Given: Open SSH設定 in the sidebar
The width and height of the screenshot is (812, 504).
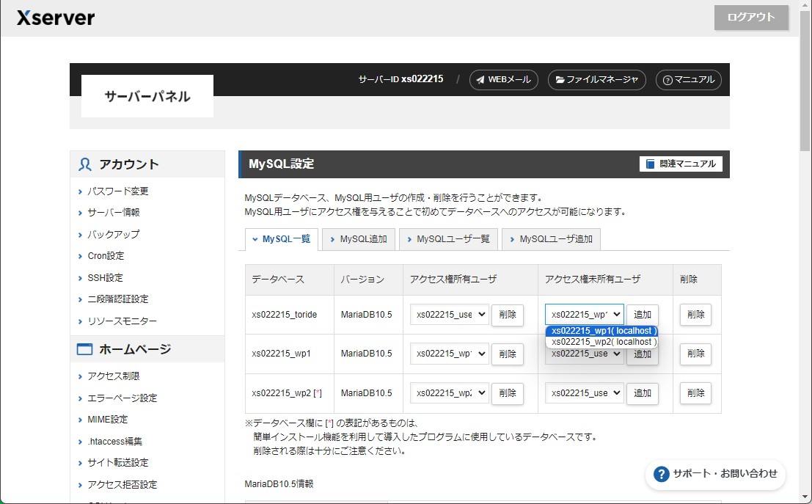Looking at the screenshot, I should coord(105,278).
